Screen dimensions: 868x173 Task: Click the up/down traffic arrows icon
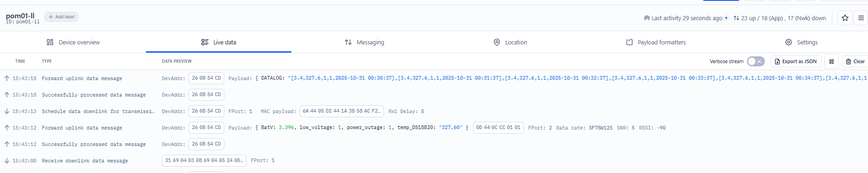tap(736, 18)
